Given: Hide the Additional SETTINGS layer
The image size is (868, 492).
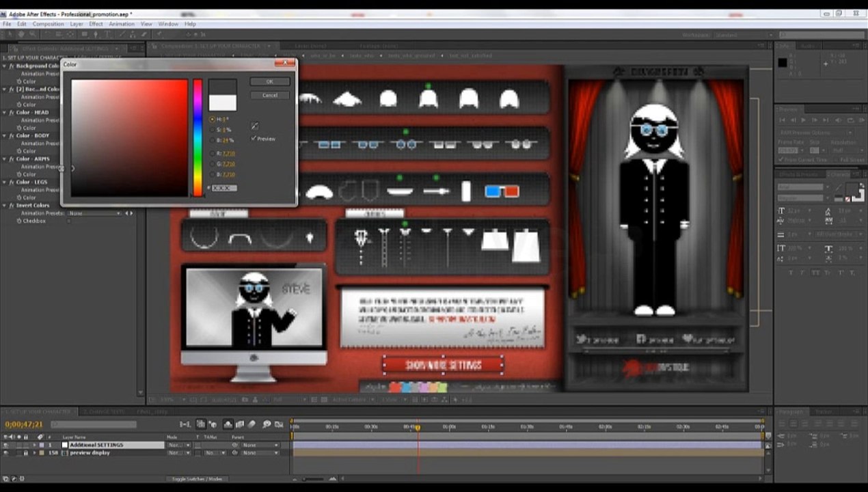Looking at the screenshot, I should point(5,445).
